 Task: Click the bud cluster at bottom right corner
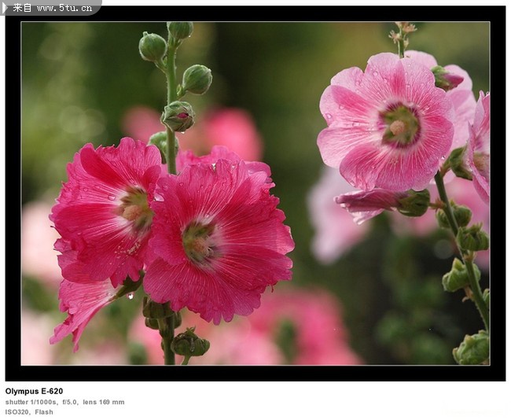472,349
